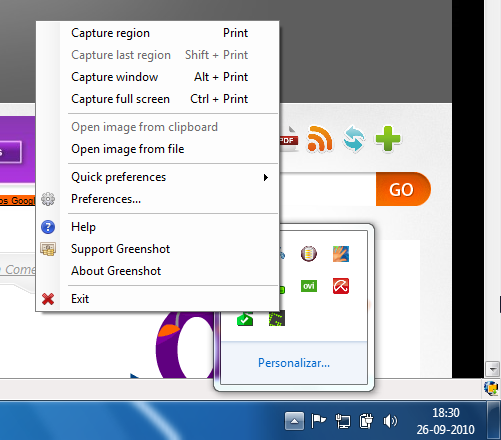
Task: Click the gear icon beside Preferences
Action: [48, 199]
